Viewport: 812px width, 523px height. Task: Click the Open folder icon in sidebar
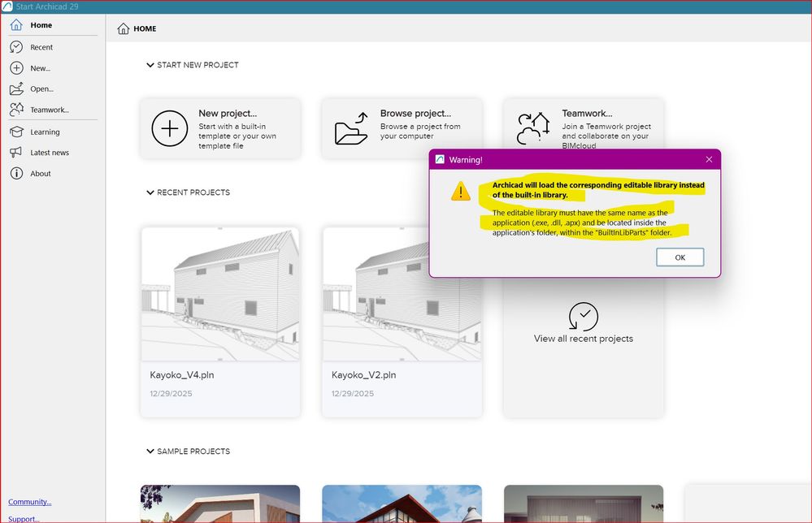point(16,89)
